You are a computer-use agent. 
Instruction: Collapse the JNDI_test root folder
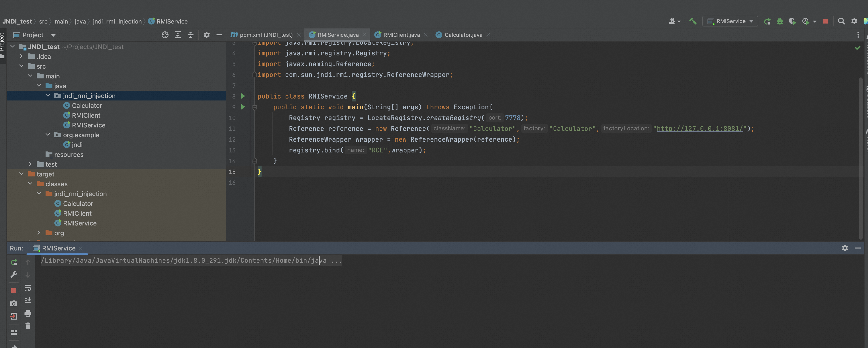tap(12, 47)
